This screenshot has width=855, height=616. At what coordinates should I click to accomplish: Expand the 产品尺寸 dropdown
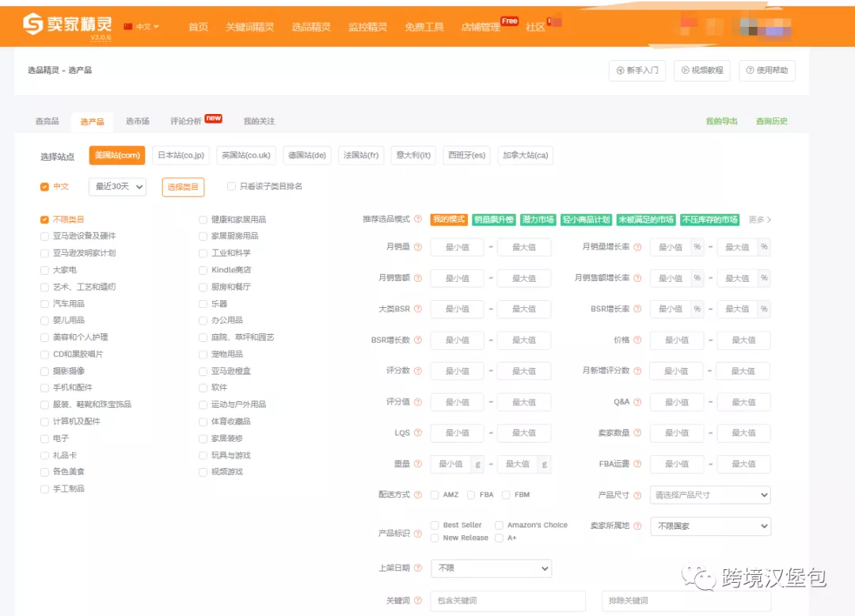point(709,495)
